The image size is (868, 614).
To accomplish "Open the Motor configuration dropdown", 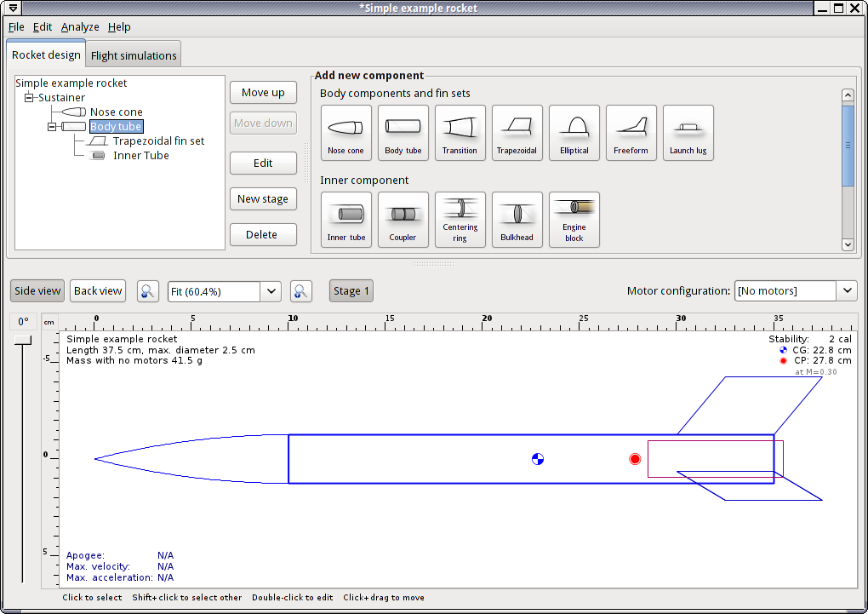I will pos(847,291).
